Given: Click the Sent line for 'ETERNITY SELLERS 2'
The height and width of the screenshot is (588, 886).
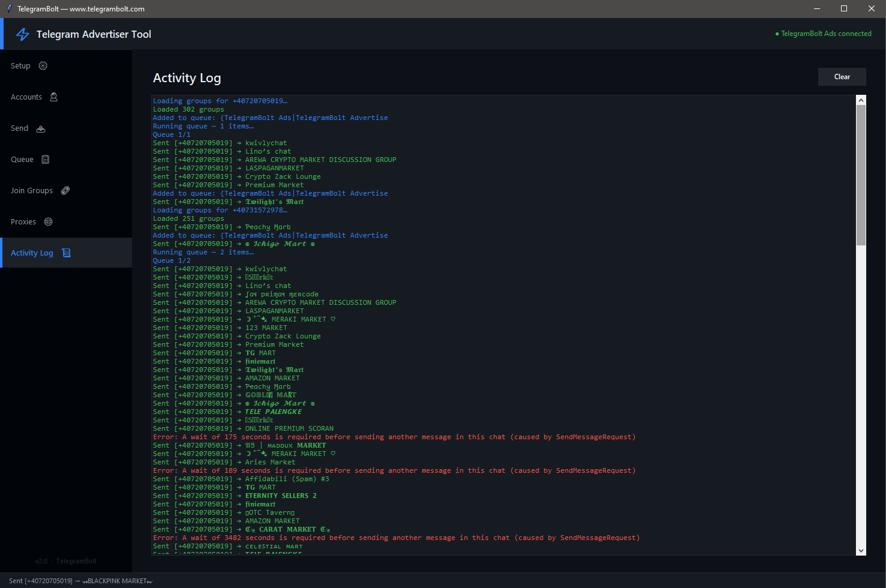Looking at the screenshot, I should [235, 496].
